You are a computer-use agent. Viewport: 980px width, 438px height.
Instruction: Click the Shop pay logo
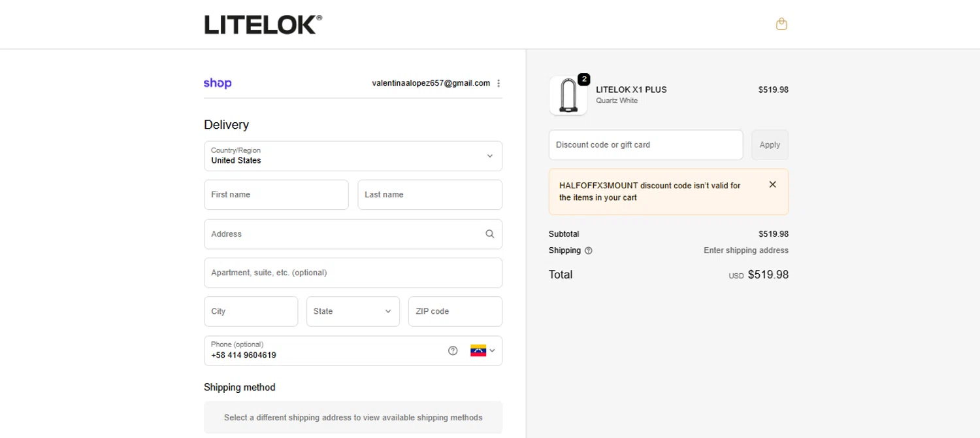[218, 83]
